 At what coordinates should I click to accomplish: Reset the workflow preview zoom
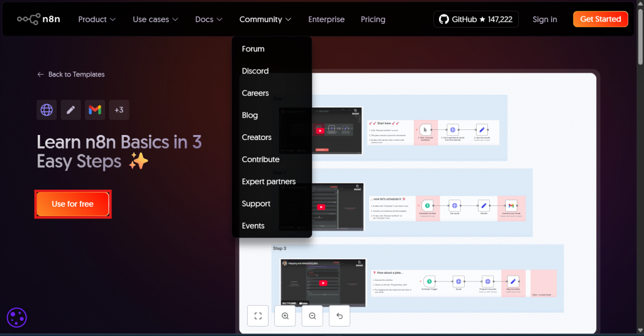click(x=339, y=316)
